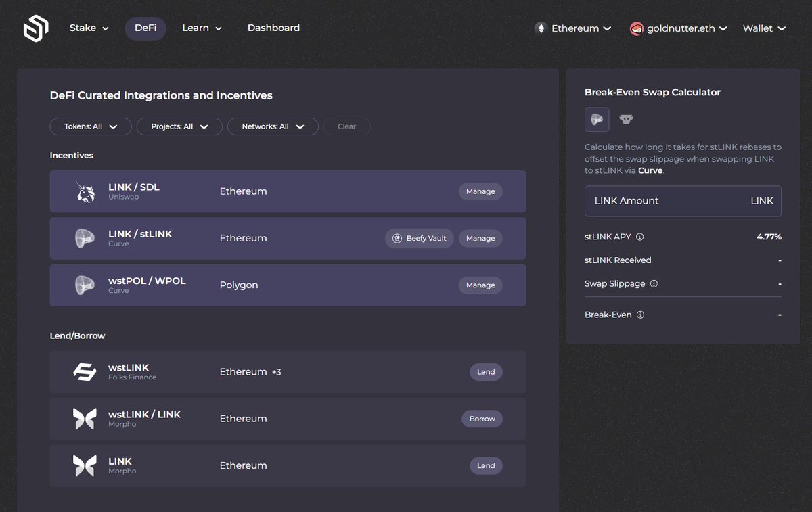This screenshot has width=812, height=512.
Task: Click the Morpho icon beside wstLINK / LINK
Action: [85, 419]
